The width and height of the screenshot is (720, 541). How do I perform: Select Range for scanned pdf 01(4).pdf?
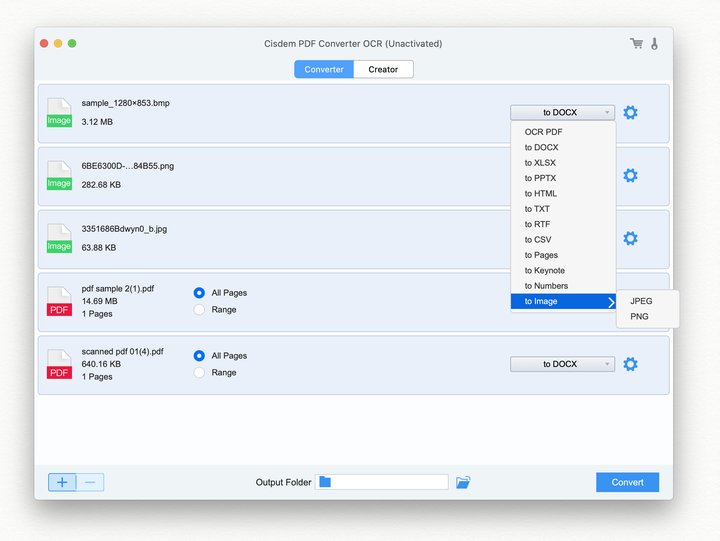pos(200,373)
